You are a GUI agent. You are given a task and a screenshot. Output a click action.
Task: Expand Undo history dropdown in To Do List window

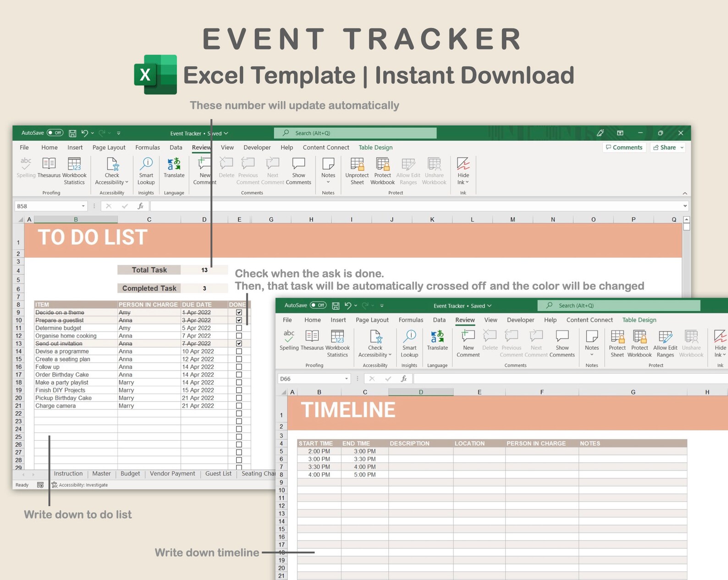[92, 133]
